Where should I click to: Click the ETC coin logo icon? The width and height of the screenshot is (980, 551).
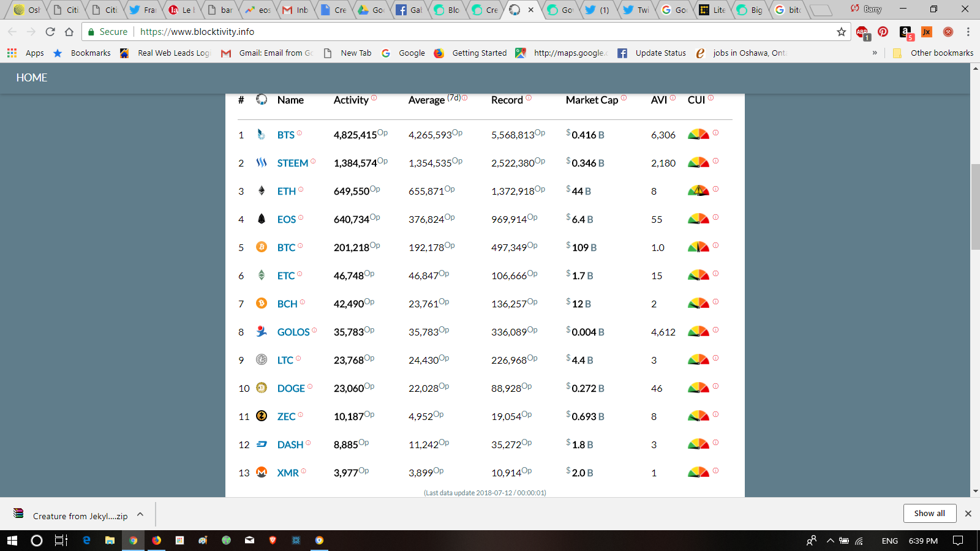pyautogui.click(x=262, y=275)
